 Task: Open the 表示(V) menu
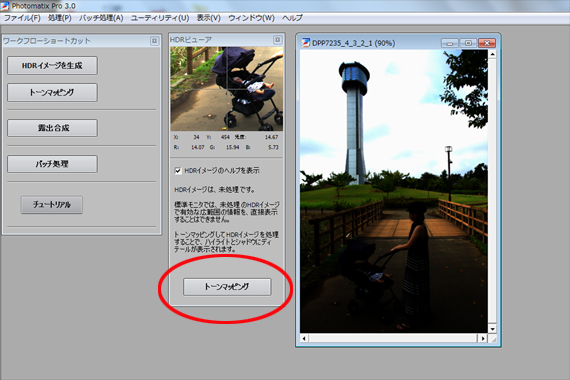(209, 18)
